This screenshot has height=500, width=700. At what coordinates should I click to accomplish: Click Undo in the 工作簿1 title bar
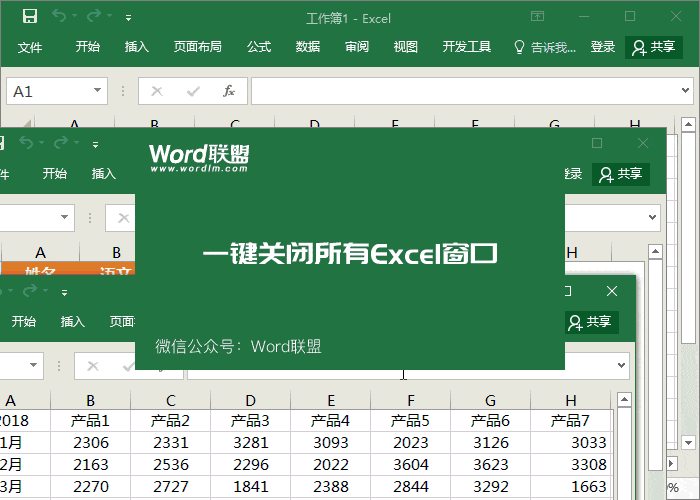(x=59, y=16)
